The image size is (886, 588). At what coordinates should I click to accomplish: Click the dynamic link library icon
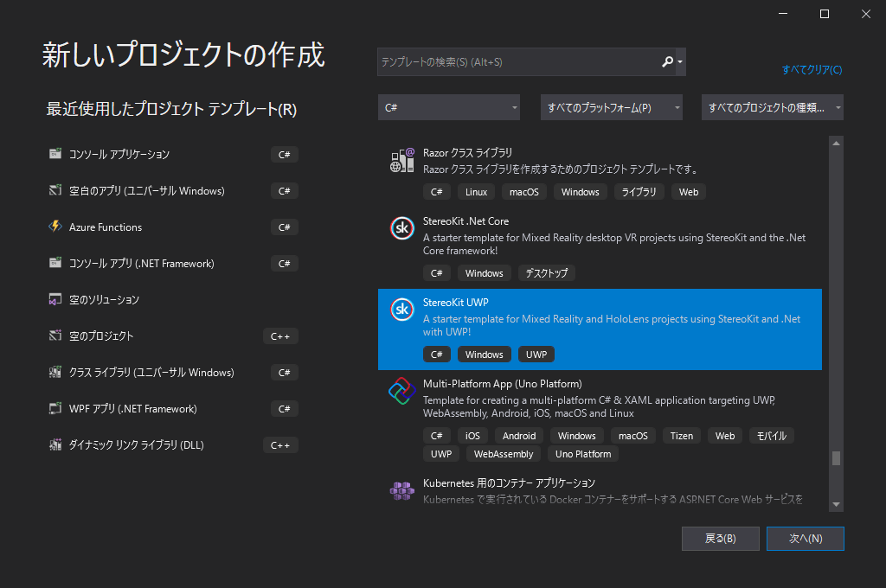(x=55, y=444)
